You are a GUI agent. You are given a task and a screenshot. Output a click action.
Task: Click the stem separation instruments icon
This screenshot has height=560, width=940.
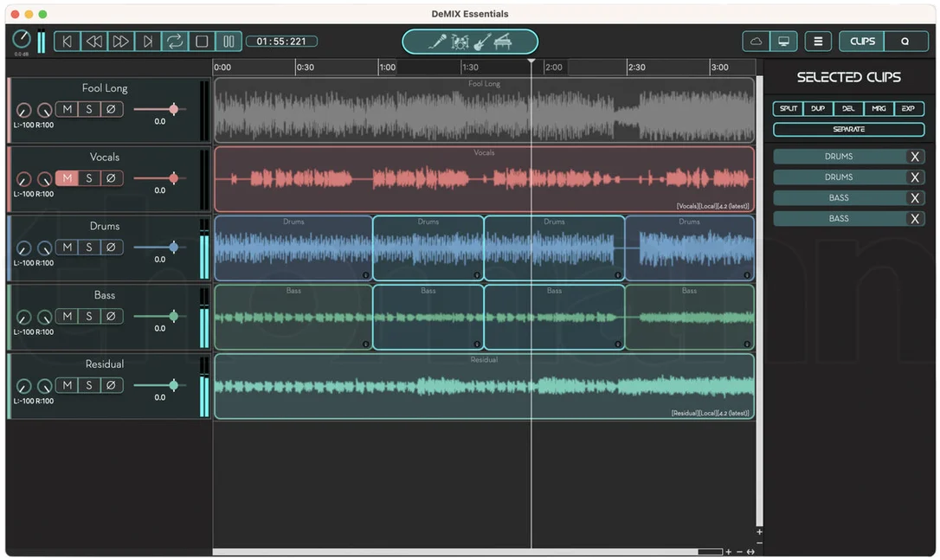tap(470, 42)
